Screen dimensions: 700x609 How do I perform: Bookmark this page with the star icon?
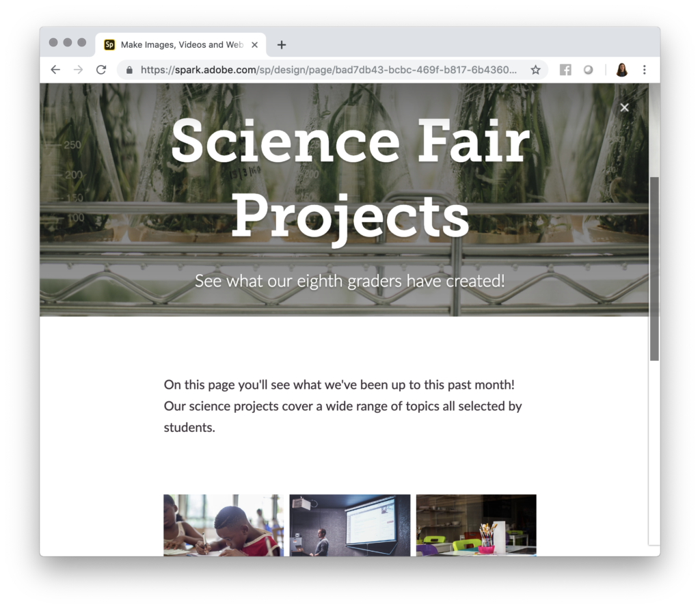click(x=535, y=69)
